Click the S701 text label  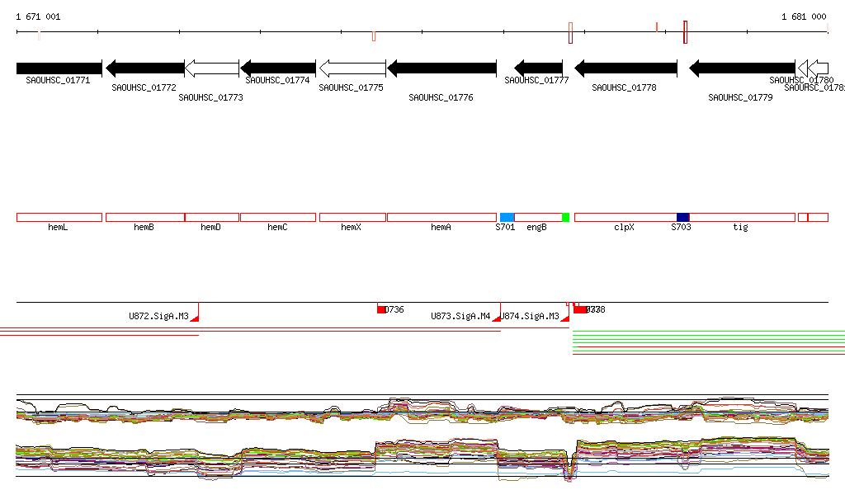(505, 227)
